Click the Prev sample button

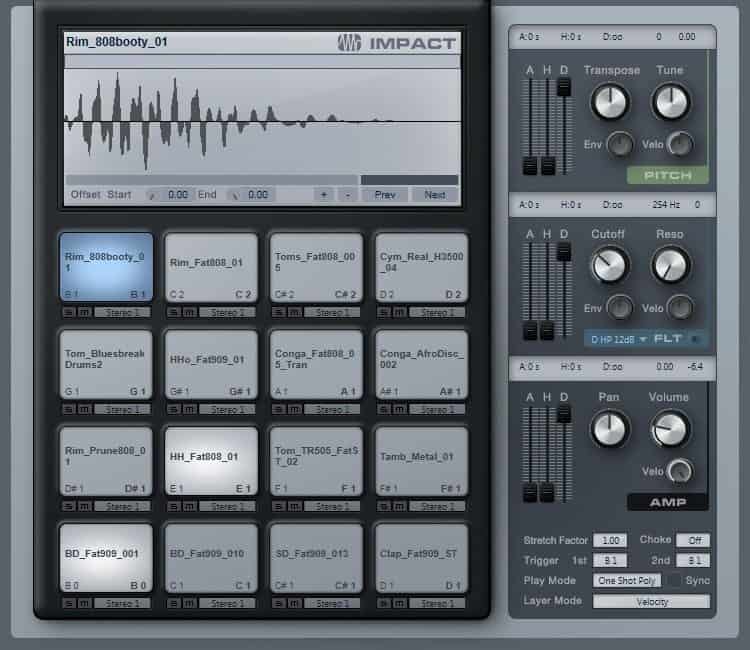tap(385, 195)
